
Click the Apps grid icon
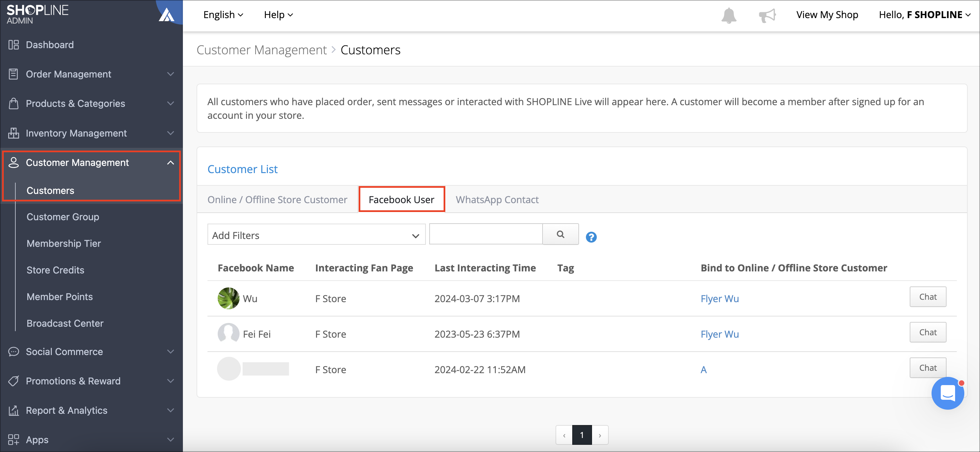click(x=14, y=440)
